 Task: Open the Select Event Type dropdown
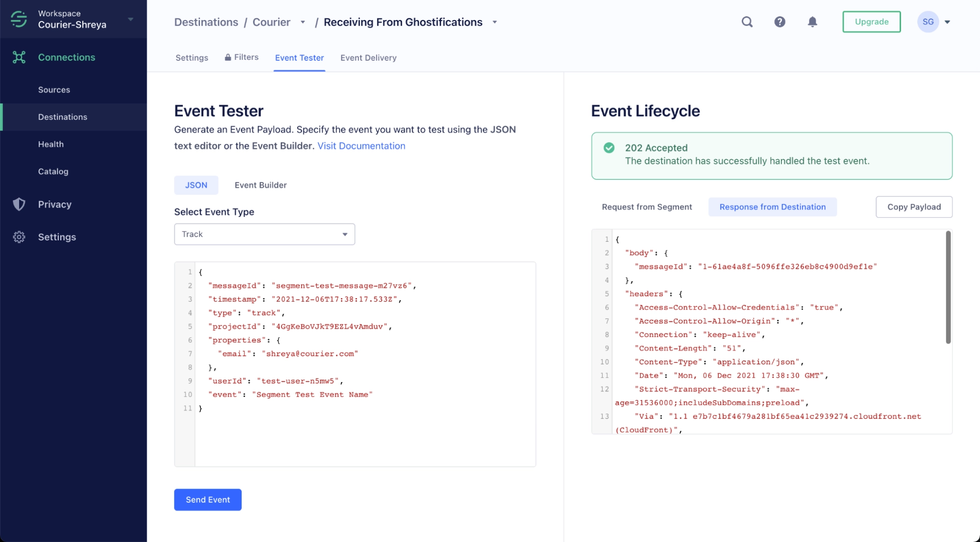(264, 234)
